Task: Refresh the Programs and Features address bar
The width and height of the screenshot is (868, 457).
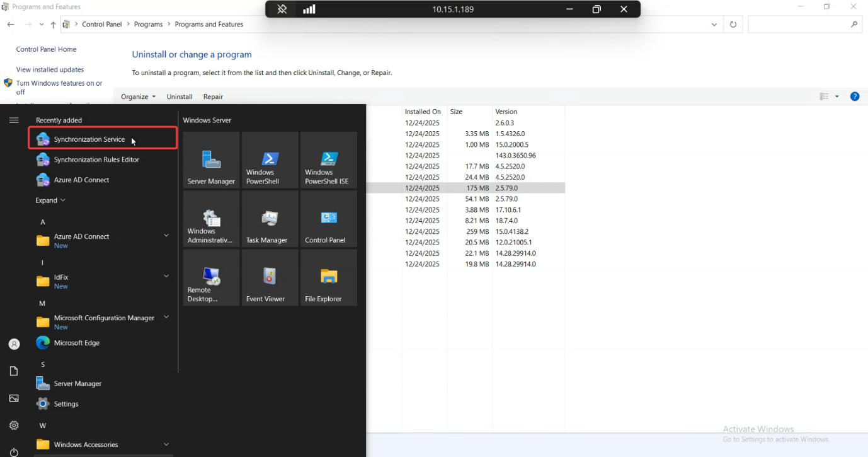Action: coord(733,25)
